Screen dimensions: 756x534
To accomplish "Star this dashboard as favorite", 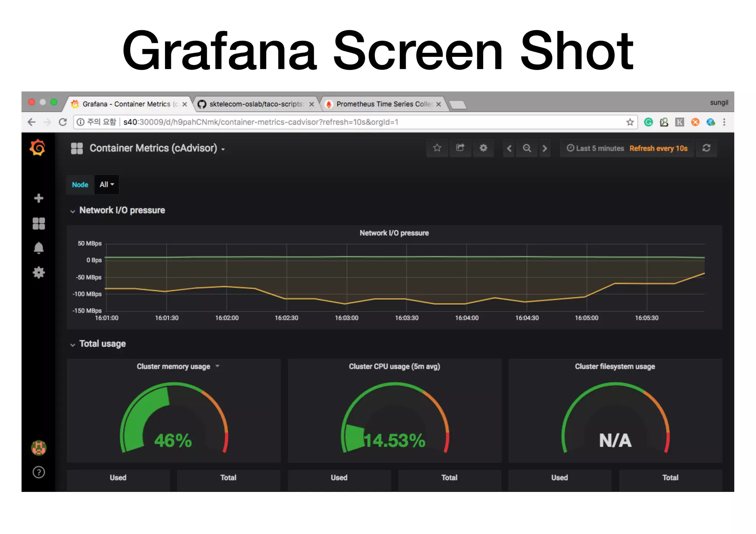I will (x=437, y=148).
